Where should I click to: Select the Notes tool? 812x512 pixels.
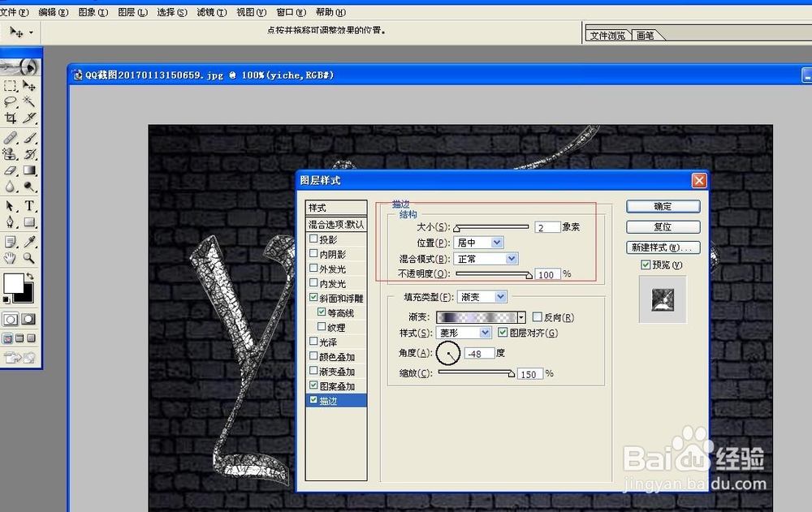click(x=11, y=242)
